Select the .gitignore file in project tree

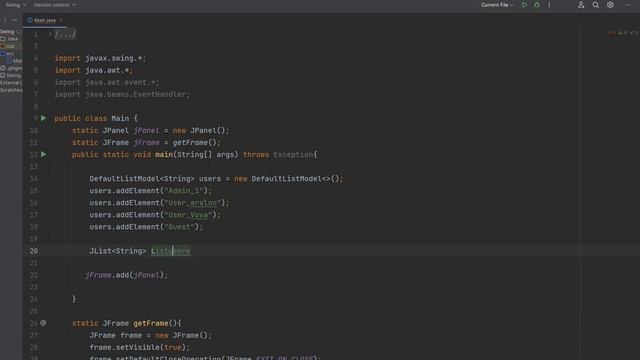click(x=12, y=69)
